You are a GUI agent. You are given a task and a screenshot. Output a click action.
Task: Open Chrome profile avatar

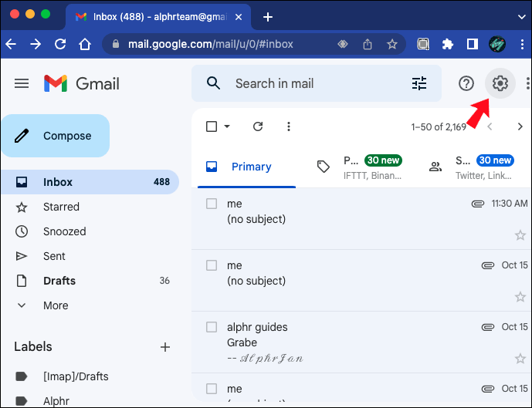click(497, 44)
